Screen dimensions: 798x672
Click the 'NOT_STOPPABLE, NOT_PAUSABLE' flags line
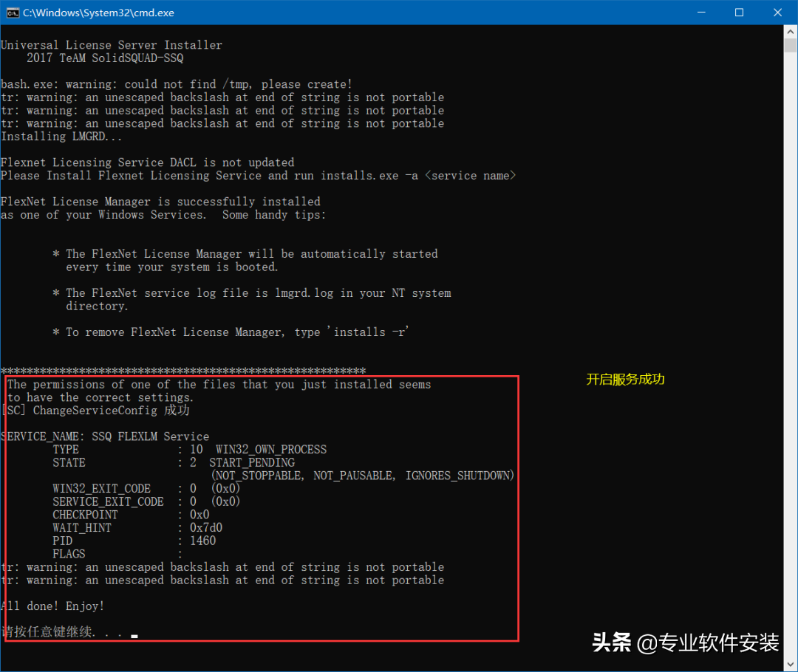362,476
